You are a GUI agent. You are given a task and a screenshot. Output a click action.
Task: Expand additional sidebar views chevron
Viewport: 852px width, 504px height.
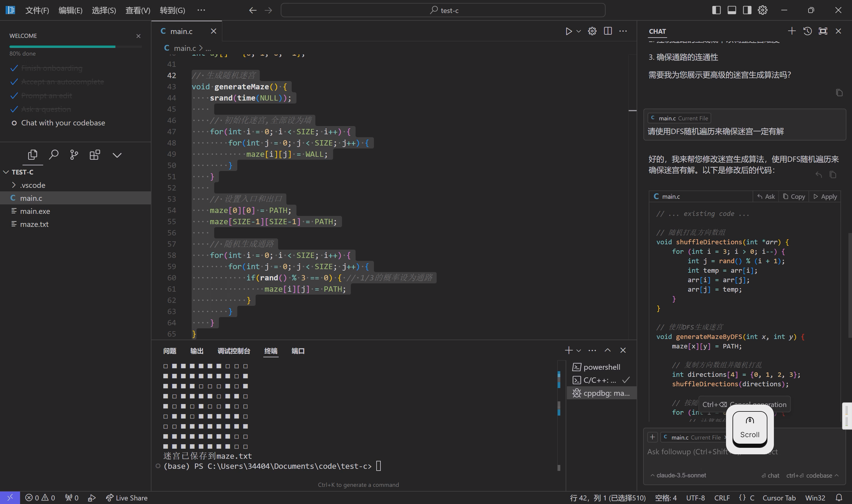(117, 155)
